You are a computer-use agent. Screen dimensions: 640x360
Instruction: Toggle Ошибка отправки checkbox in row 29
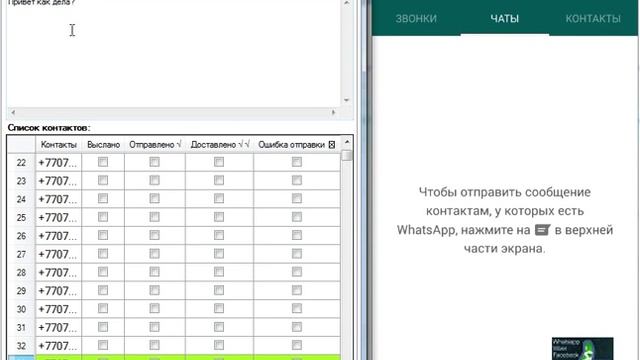297,290
